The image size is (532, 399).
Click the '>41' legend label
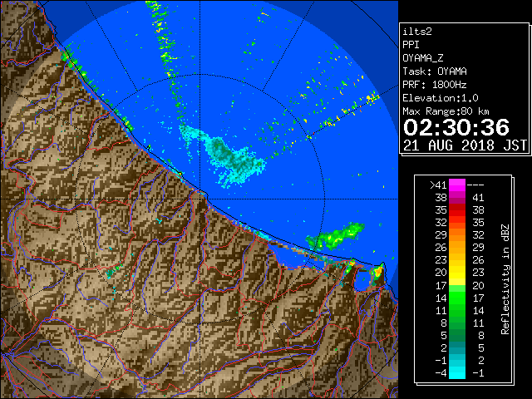438,185
